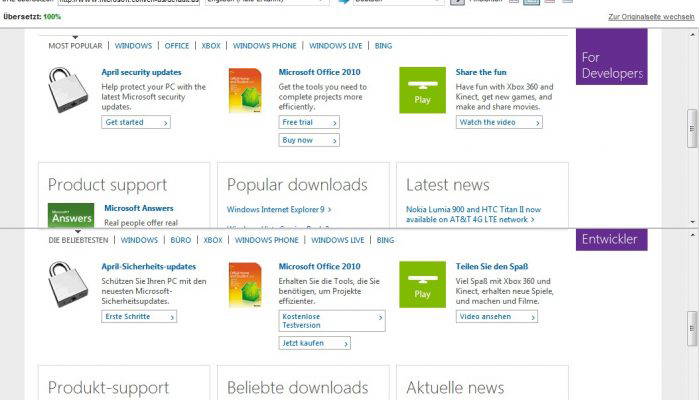Click the Watch the video button
The width and height of the screenshot is (700, 400).
[499, 122]
